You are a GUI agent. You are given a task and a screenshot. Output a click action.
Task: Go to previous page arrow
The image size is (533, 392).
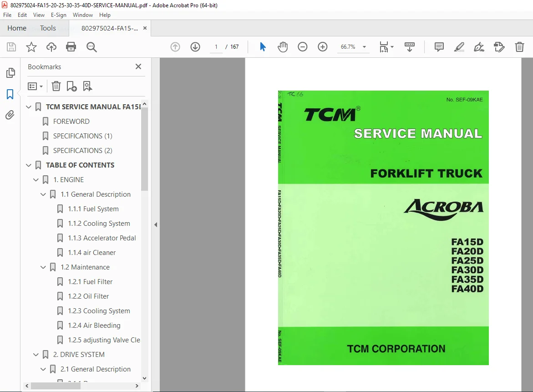coord(175,46)
